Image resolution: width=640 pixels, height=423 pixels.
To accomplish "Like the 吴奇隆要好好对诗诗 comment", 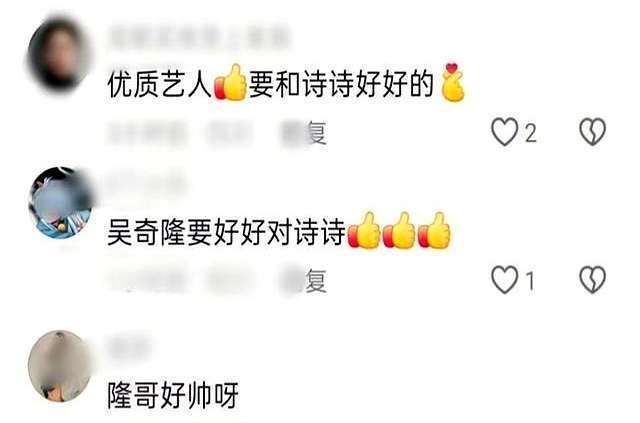I will pos(504,280).
